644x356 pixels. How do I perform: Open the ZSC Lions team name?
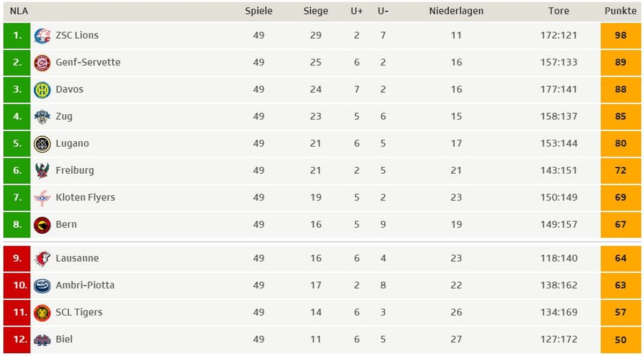pos(77,35)
